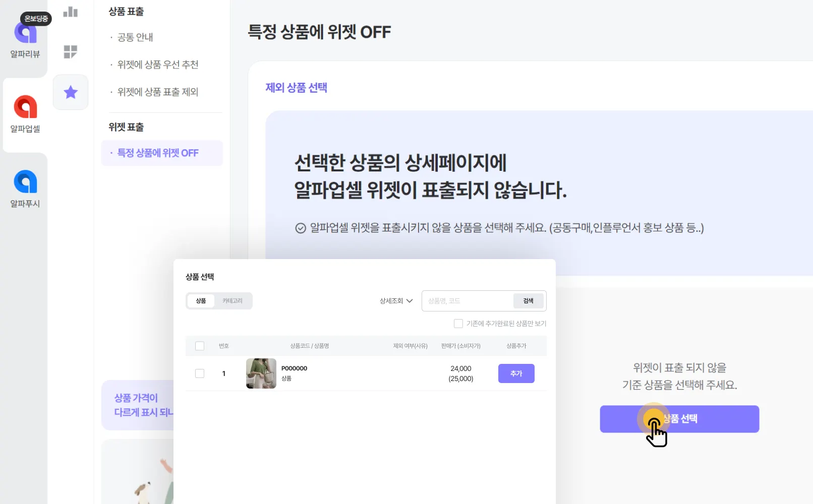Click the checkmark circle icon in description

[301, 228]
